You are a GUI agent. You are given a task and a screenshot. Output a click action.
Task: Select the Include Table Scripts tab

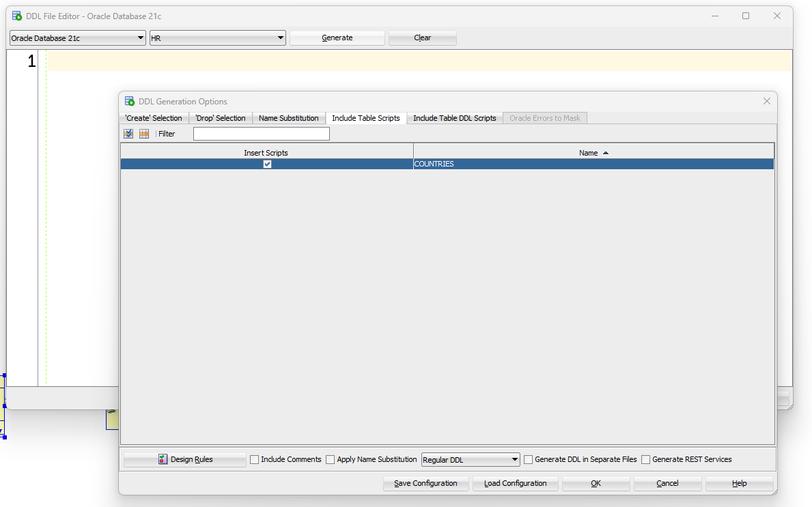pyautogui.click(x=366, y=118)
